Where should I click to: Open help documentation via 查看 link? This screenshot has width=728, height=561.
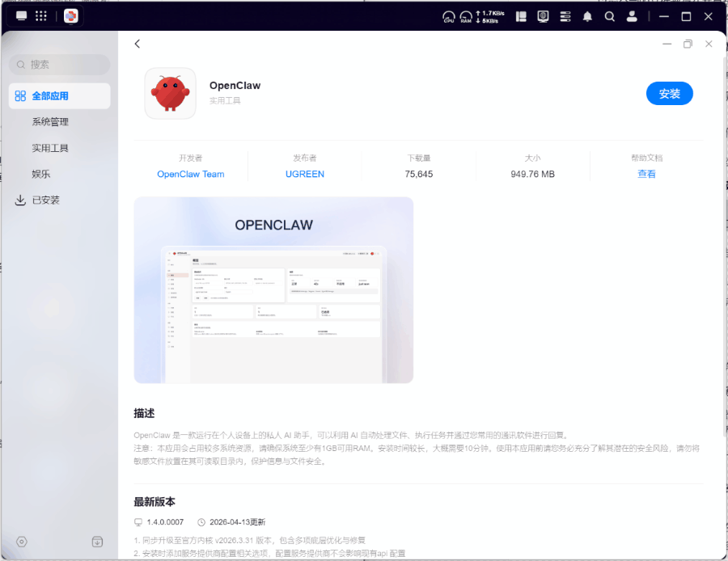point(646,174)
